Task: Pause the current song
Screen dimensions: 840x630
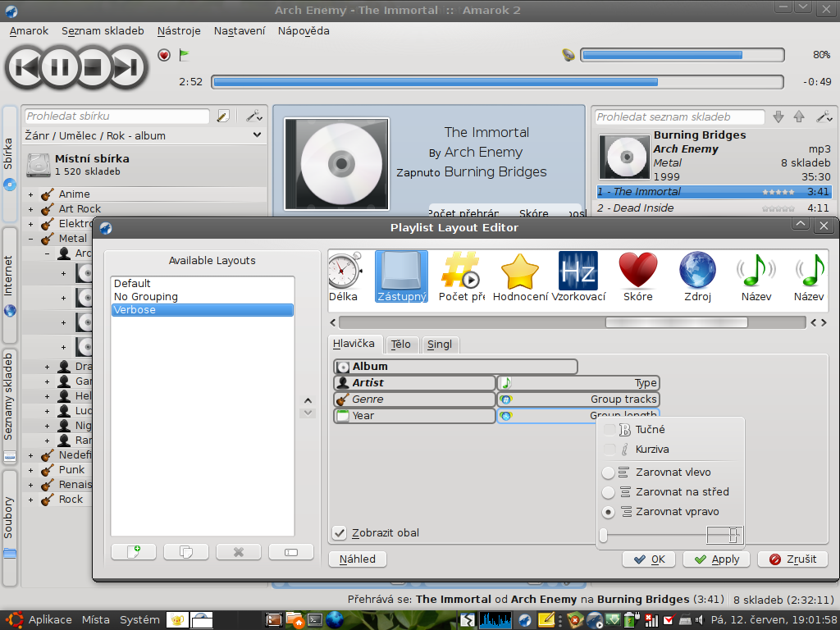Action: (x=59, y=67)
